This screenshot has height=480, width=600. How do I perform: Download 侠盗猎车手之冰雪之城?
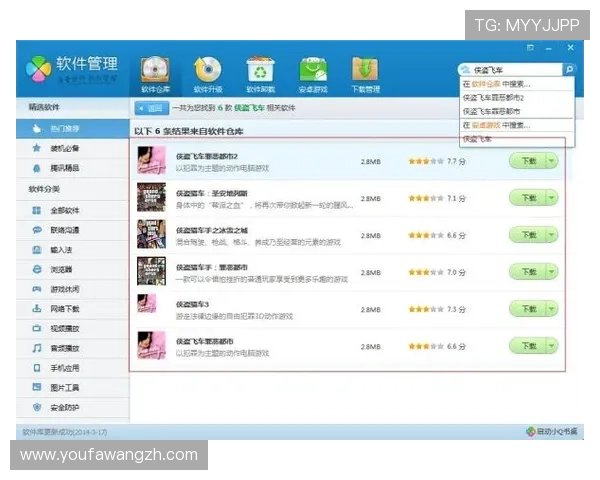528,235
